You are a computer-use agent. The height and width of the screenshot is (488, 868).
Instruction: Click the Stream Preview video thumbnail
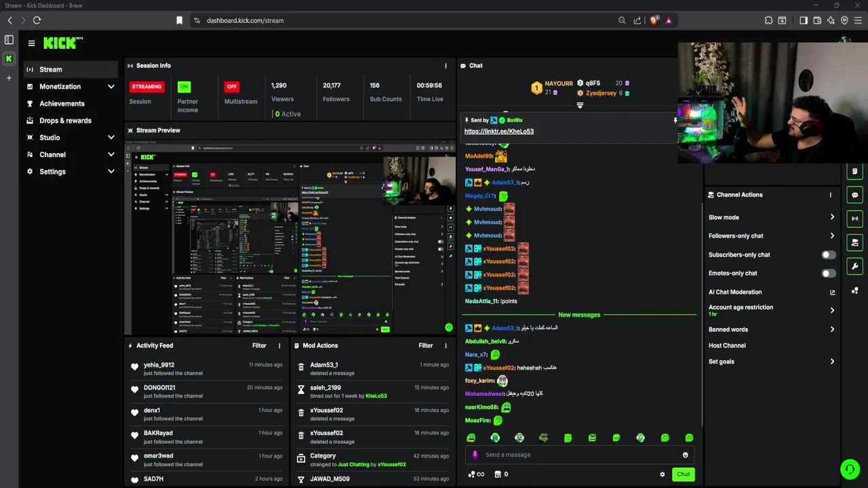click(290, 237)
